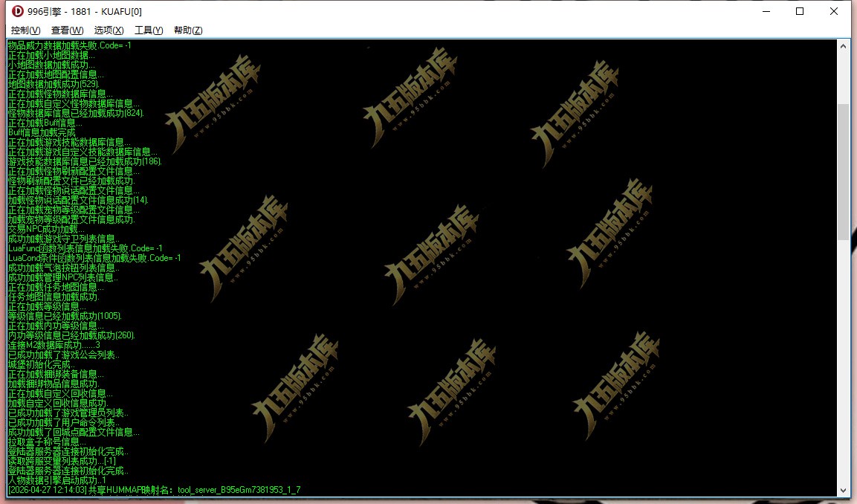Click log line 任务地图信息加载成功.
857x504 pixels.
[x=54, y=297]
